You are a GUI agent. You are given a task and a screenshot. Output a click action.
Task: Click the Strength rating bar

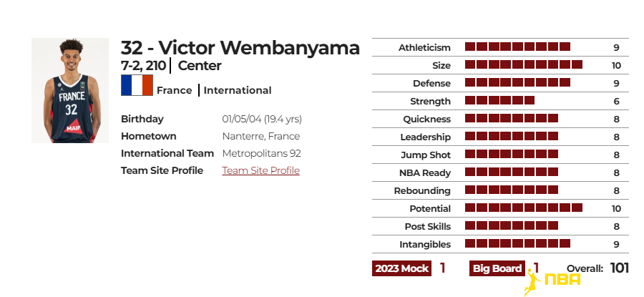[x=500, y=100]
